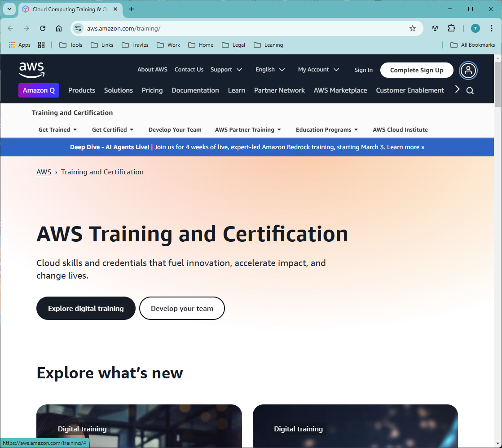Open Contact Us link

[189, 70]
